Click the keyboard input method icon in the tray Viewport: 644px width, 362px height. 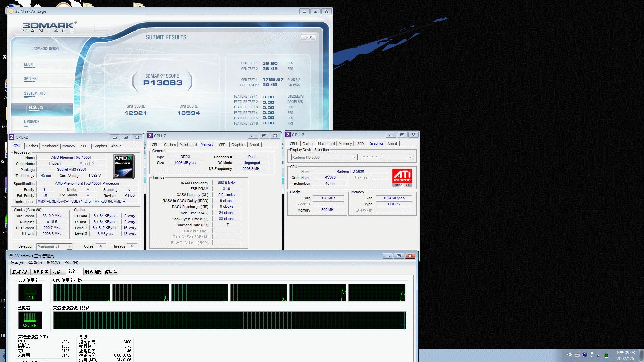[x=577, y=355]
